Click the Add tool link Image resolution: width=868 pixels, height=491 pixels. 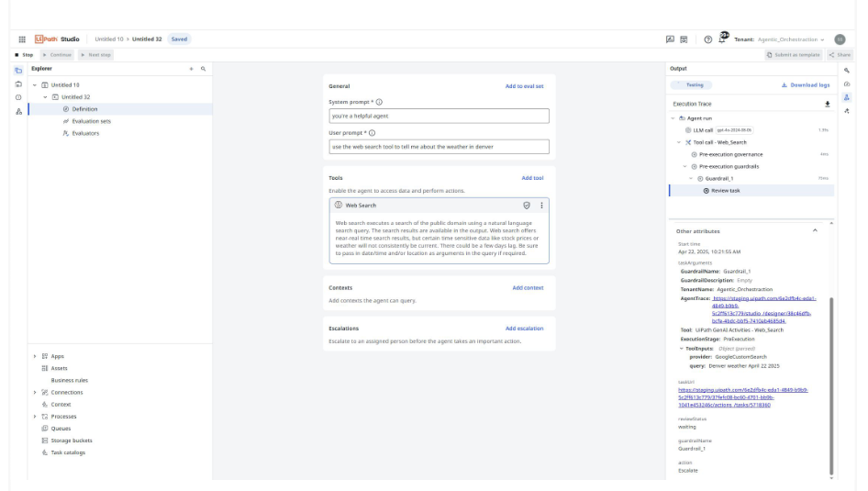(x=532, y=178)
